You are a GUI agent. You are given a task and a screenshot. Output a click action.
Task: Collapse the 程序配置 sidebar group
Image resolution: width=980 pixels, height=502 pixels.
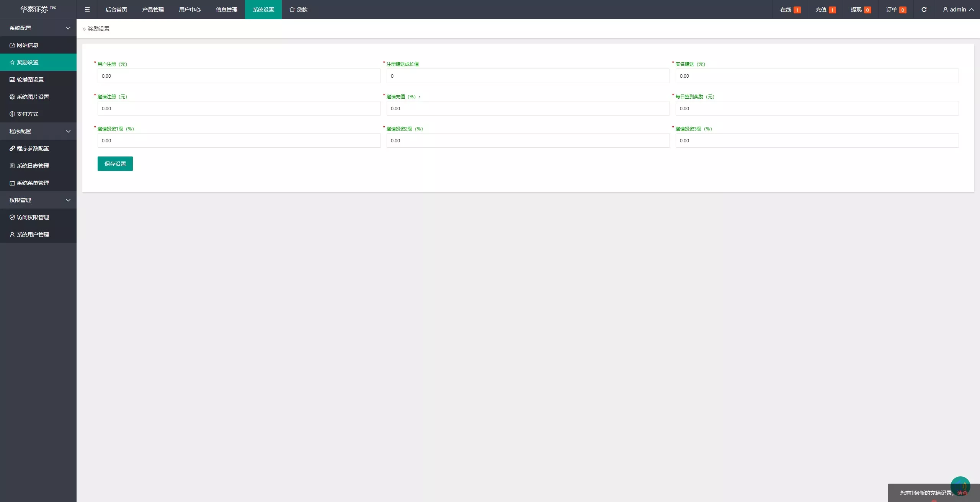(x=38, y=131)
